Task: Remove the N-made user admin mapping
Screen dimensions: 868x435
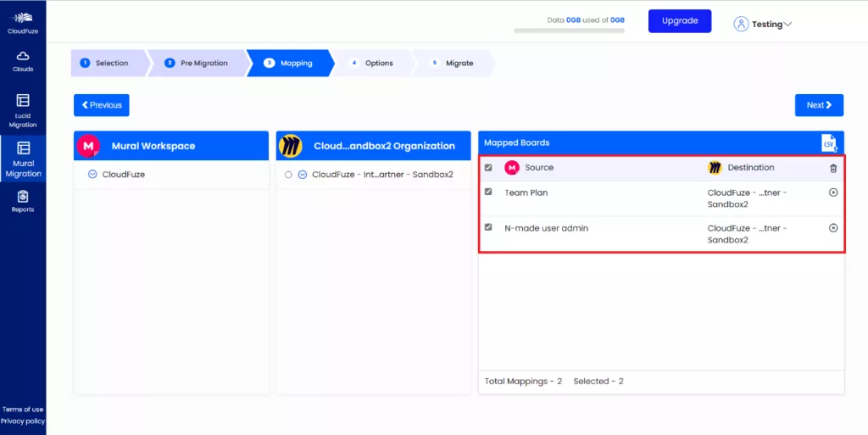Action: click(x=833, y=227)
